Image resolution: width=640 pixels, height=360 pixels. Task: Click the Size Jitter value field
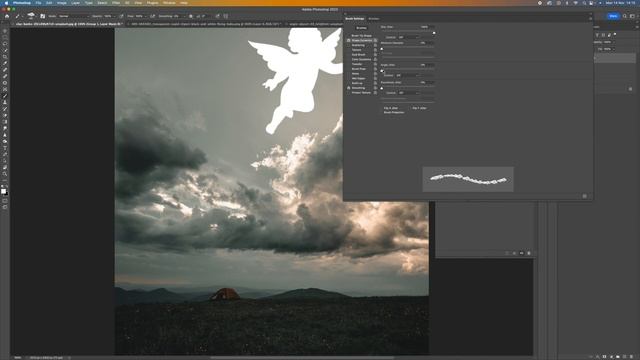(x=426, y=27)
